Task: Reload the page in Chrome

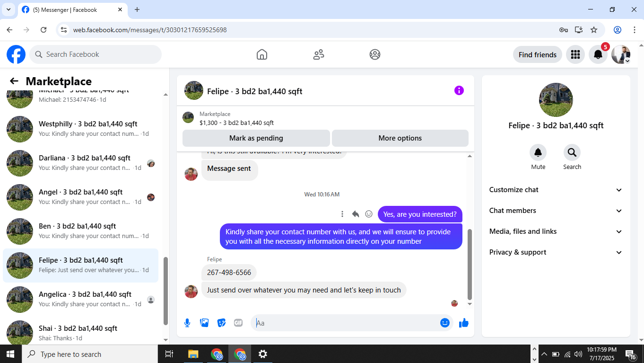Action: [x=44, y=30]
